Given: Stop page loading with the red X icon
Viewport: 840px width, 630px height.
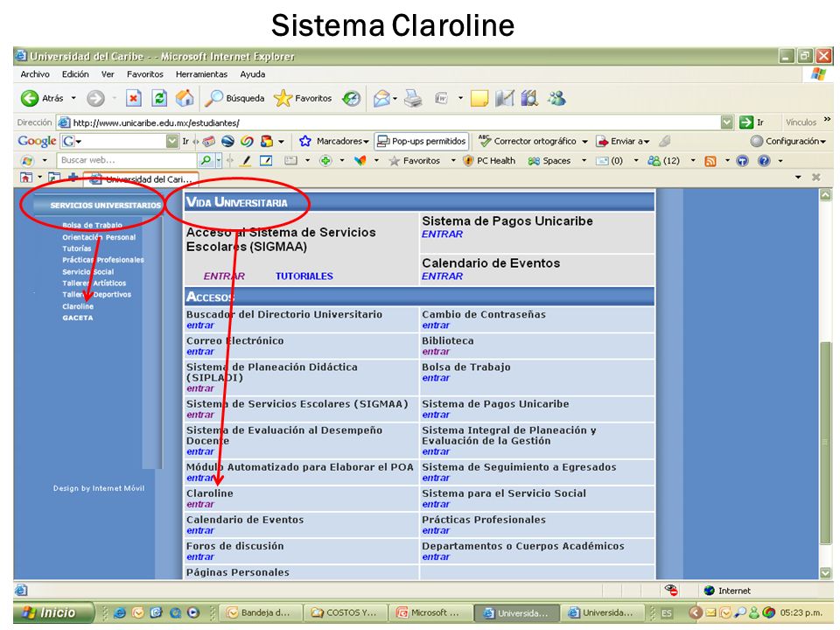Looking at the screenshot, I should (133, 98).
